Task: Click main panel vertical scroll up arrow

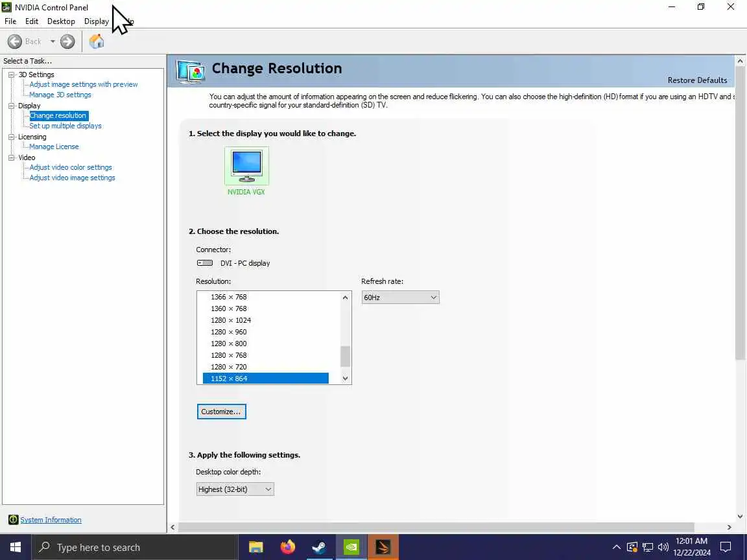Action: point(740,61)
